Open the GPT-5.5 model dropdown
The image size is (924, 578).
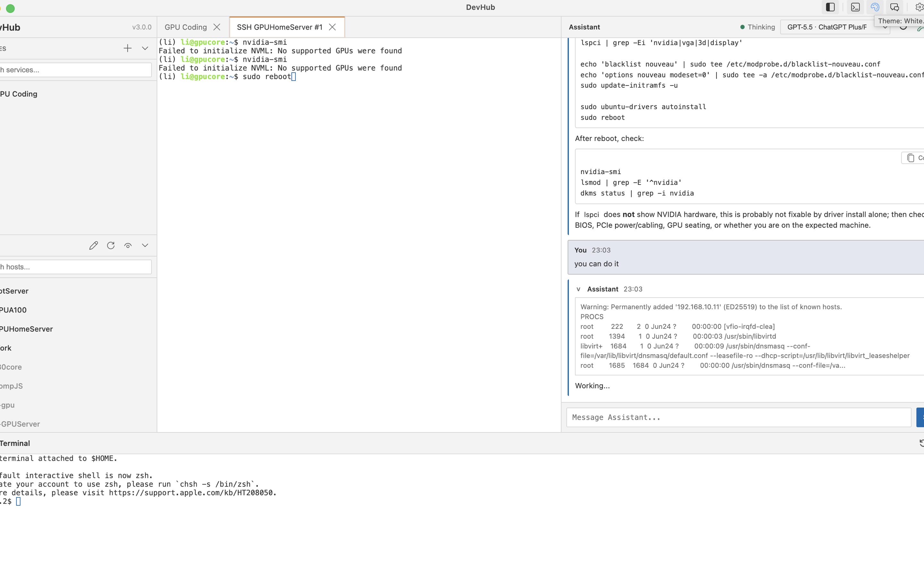(x=835, y=27)
